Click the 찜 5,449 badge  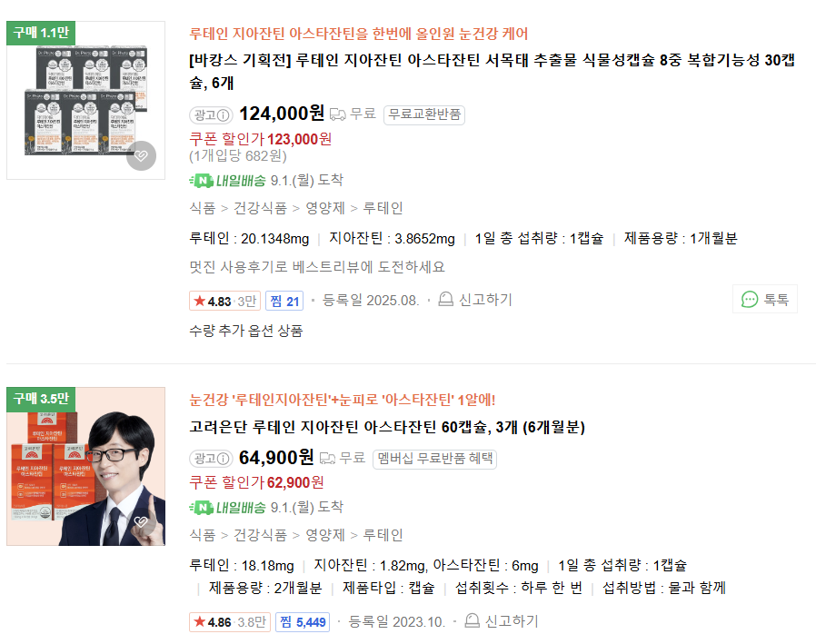click(x=303, y=622)
